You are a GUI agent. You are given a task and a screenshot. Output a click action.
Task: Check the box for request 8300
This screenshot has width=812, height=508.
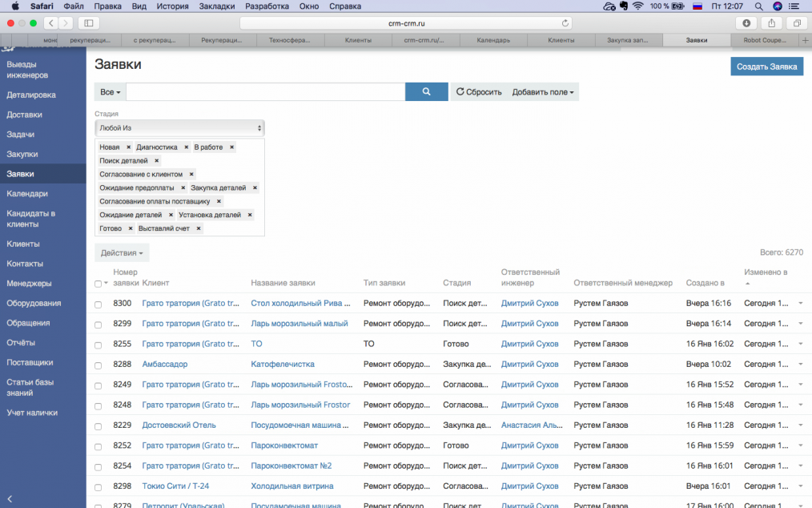[98, 304]
